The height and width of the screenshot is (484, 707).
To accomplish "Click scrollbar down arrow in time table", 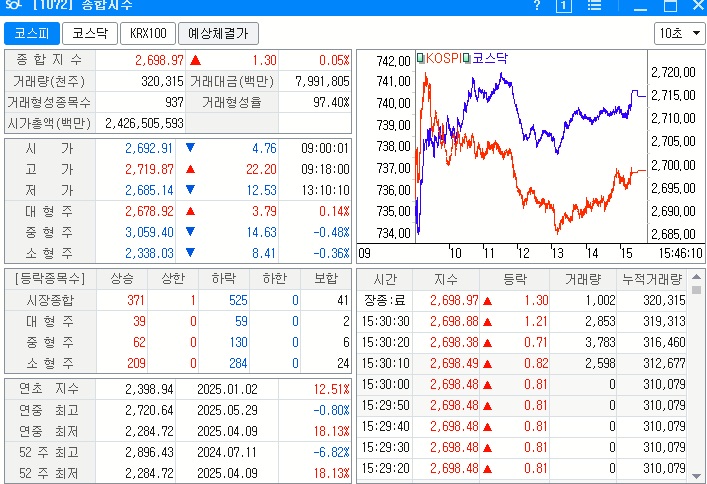I will click(x=696, y=476).
